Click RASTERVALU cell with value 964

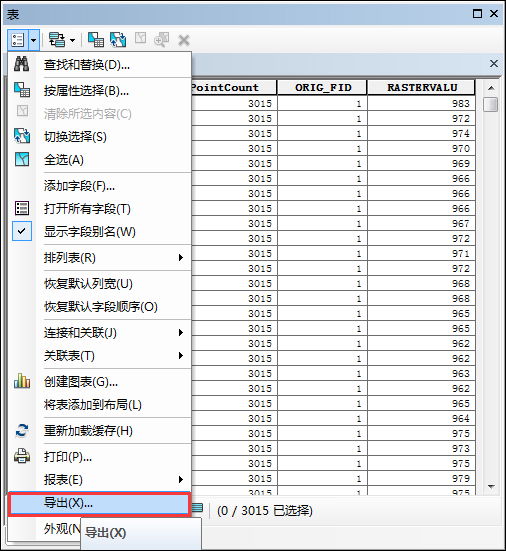(x=422, y=419)
